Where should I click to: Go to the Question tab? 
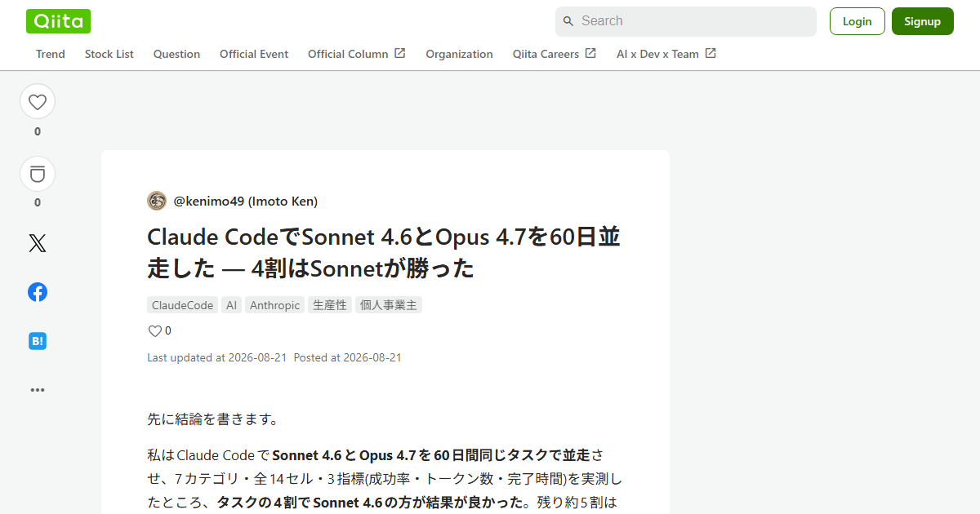(176, 54)
